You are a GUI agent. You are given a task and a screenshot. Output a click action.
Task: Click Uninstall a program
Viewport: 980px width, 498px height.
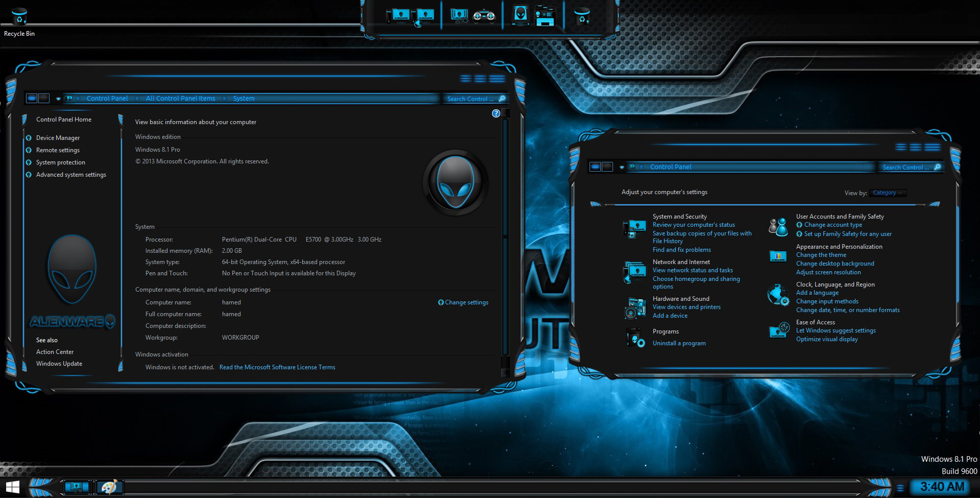[x=679, y=343]
